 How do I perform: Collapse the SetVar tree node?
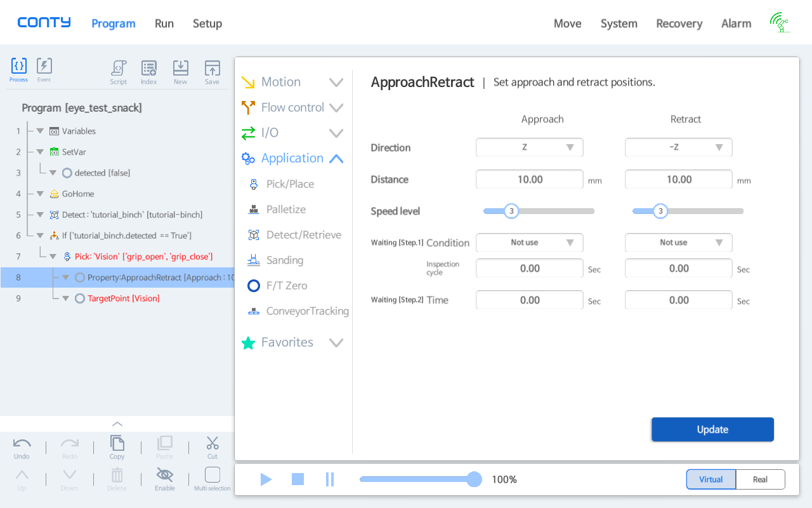point(40,152)
